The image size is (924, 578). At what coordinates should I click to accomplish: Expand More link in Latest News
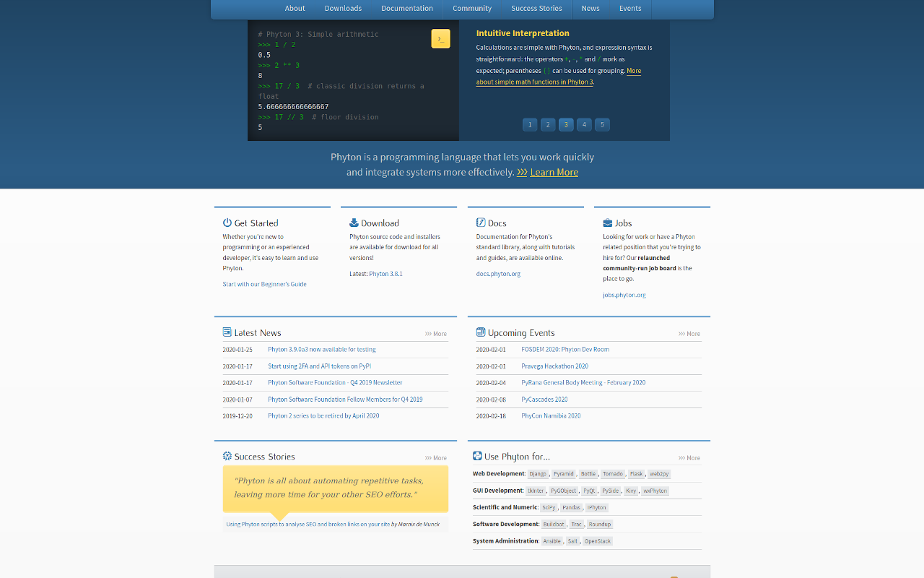[436, 334]
